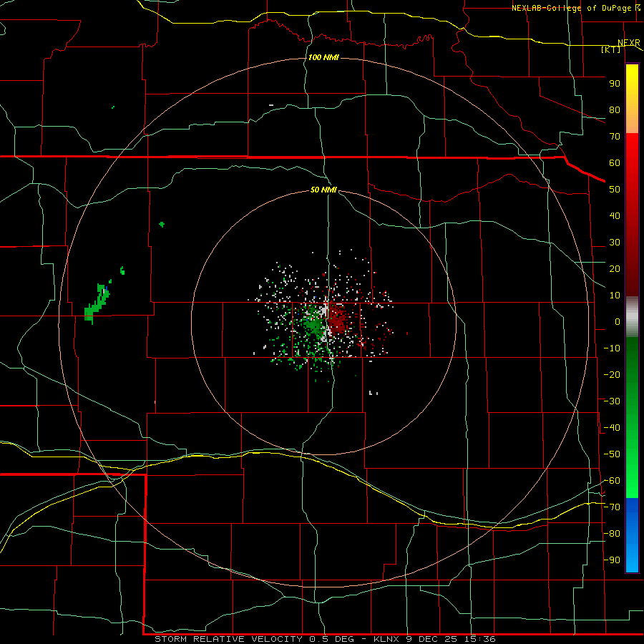Select the positive 80 color scale value
The image size is (644, 644).
(615, 109)
